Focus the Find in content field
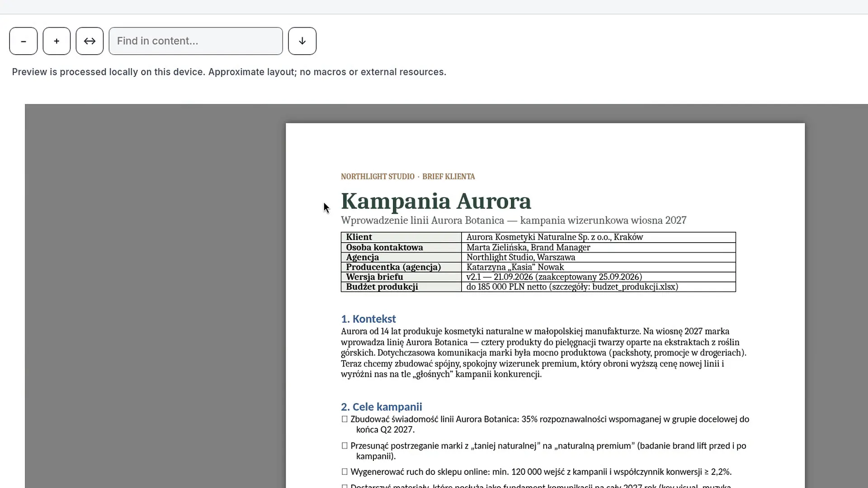This screenshot has height=488, width=868. tap(196, 41)
